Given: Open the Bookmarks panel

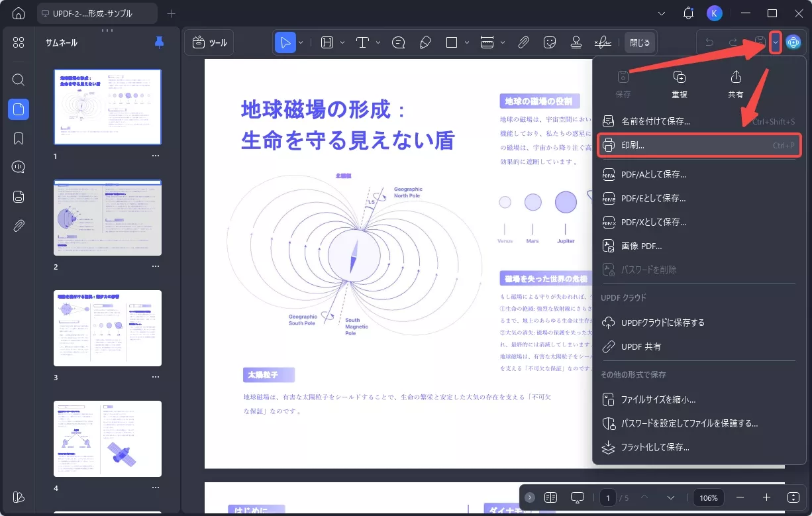Looking at the screenshot, I should pyautogui.click(x=18, y=137).
